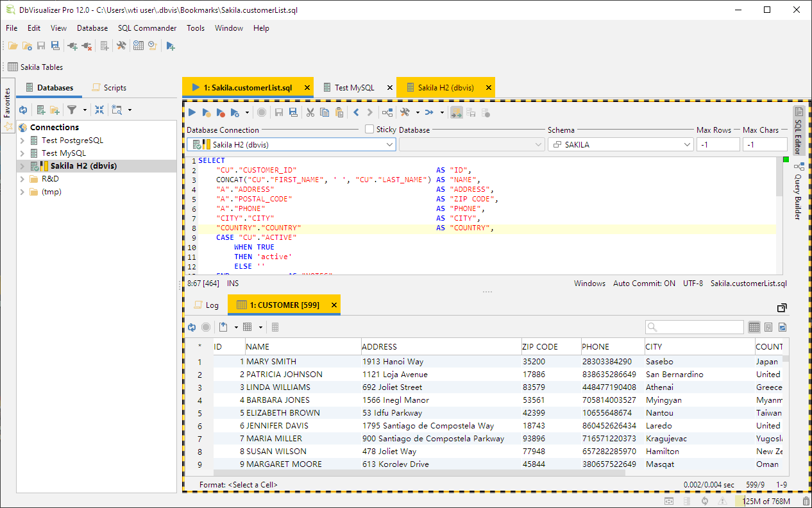The width and height of the screenshot is (812, 508).
Task: Click the Export result set icon
Action: pyautogui.click(x=223, y=327)
